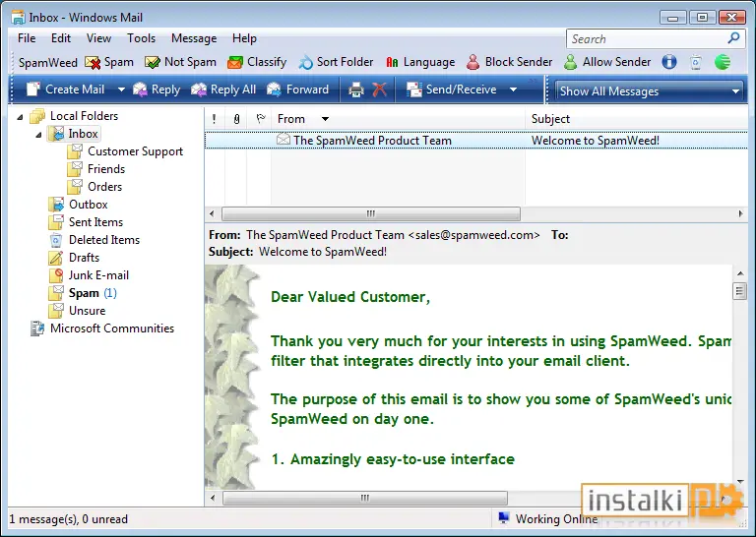Open Show All Messages view dropdown

[x=649, y=91]
